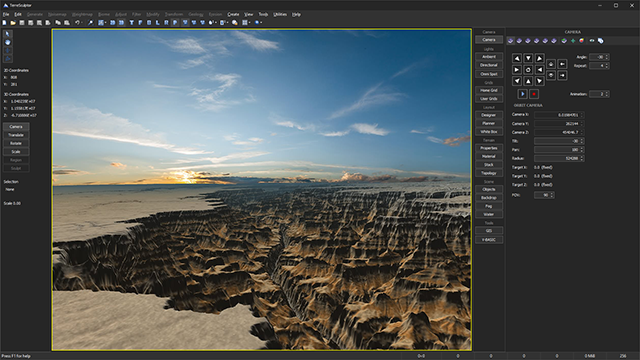Click the green plus icon in Camera toolbar
Screen dimensions: 640x360
click(573, 41)
